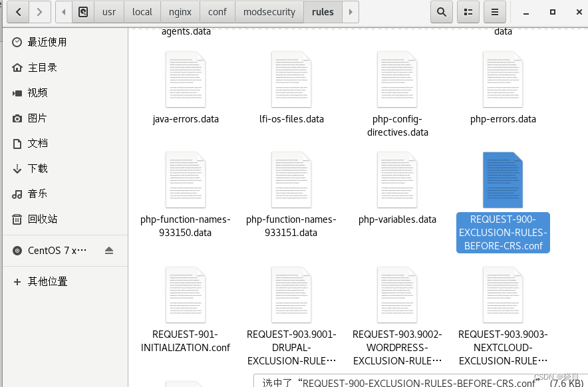588x387 pixels.
Task: Open the search magnifier button
Action: [442, 12]
